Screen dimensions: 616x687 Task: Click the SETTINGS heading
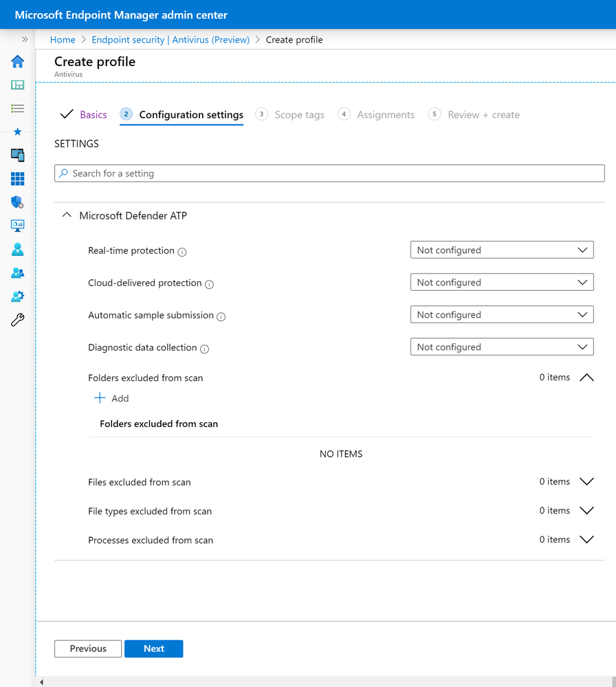coord(77,144)
